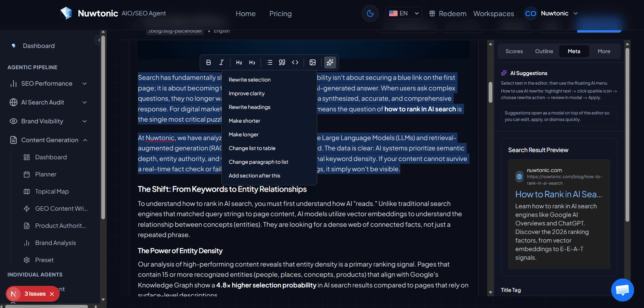The width and height of the screenshot is (644, 308).
Task: Click the Nuwtonic logo icon
Action: [66, 13]
